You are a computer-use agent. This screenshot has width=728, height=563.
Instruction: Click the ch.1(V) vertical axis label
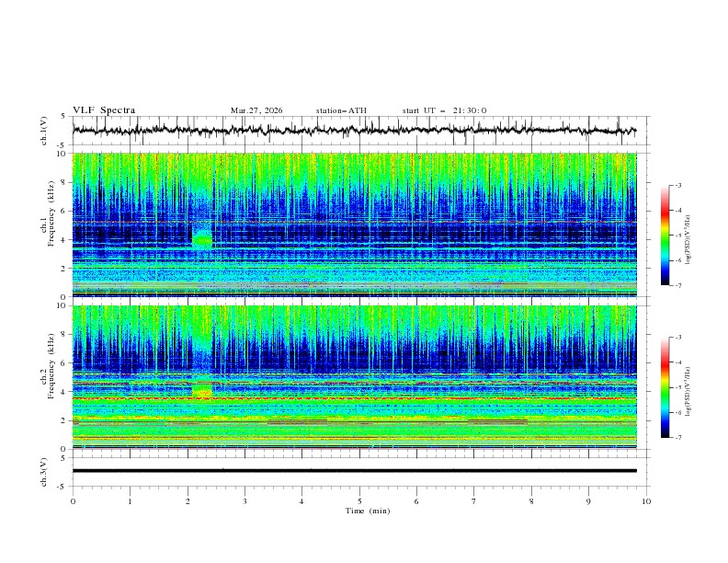(44, 131)
